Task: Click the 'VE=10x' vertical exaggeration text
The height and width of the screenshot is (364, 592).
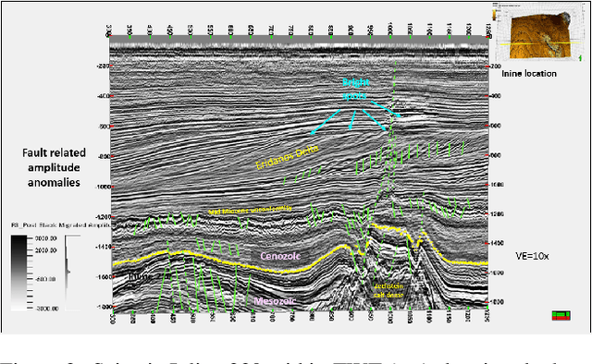Action: tap(532, 256)
